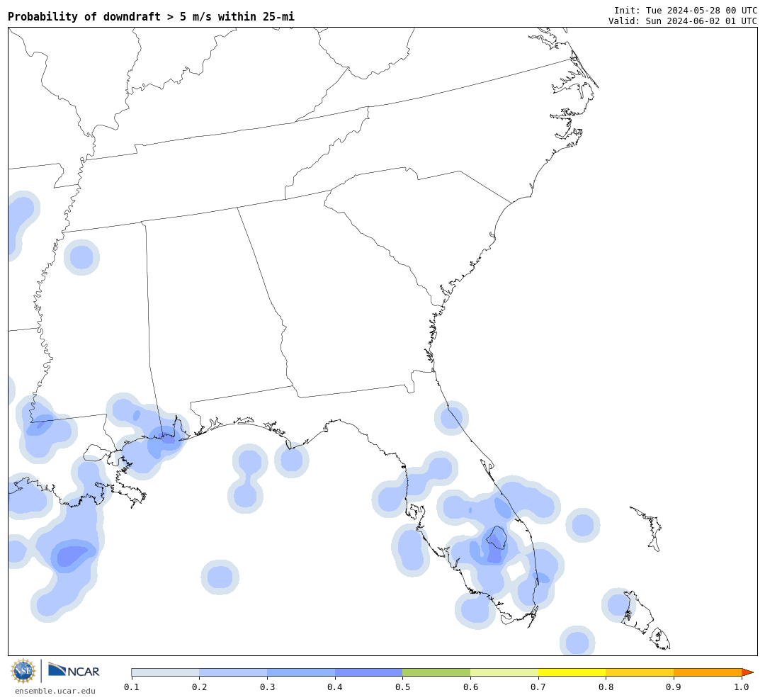The height and width of the screenshot is (700, 765).
Task: Click the 0.8–0.9 gold colorbar segment
Action: 640,672
